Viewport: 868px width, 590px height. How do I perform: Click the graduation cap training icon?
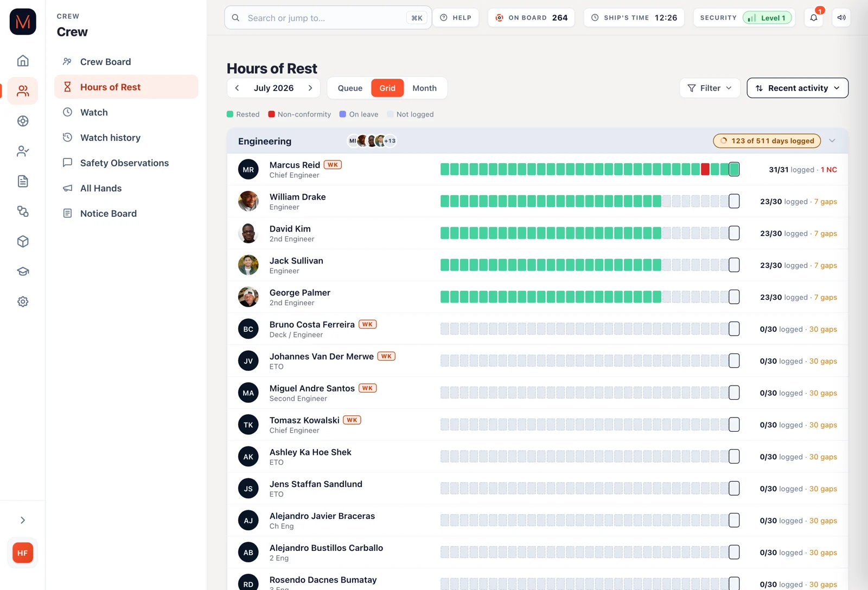23,272
